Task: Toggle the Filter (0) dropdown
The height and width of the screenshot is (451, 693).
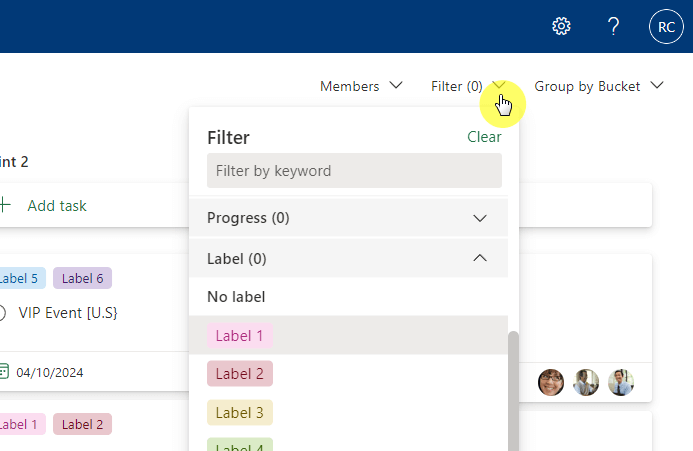Action: tap(468, 86)
